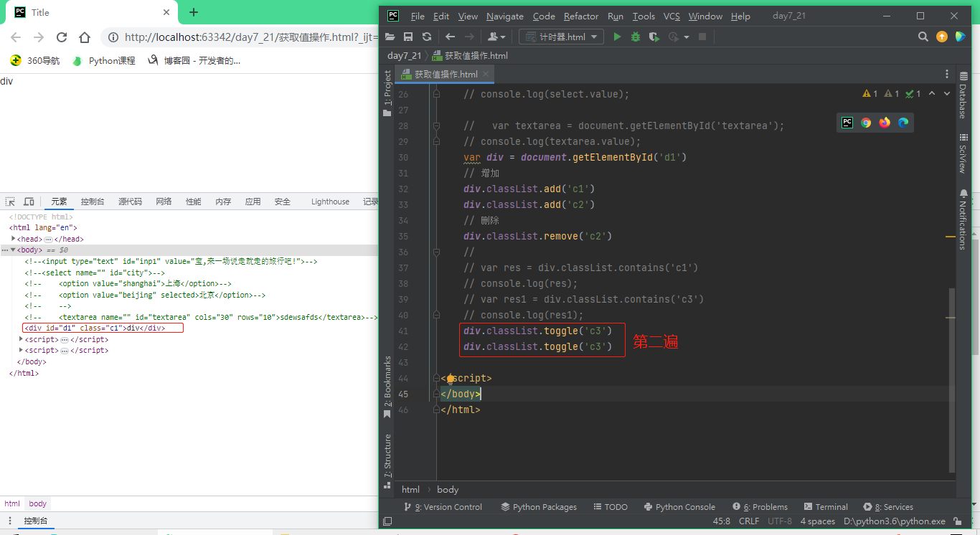Screen dimensions: 980x535
Task: Collapse the body node in DevTools
Action: click(x=12, y=250)
